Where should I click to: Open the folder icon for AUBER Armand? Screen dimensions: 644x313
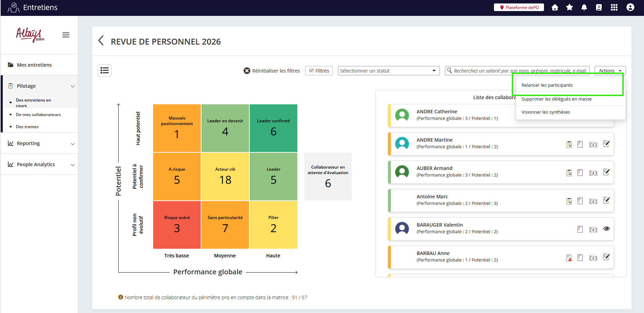click(x=593, y=173)
